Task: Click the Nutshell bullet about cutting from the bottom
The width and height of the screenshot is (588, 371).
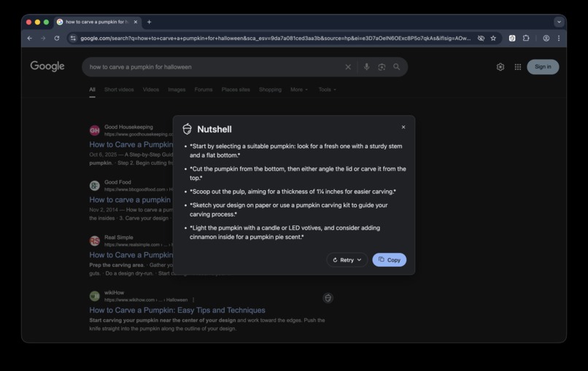Action: pos(298,173)
